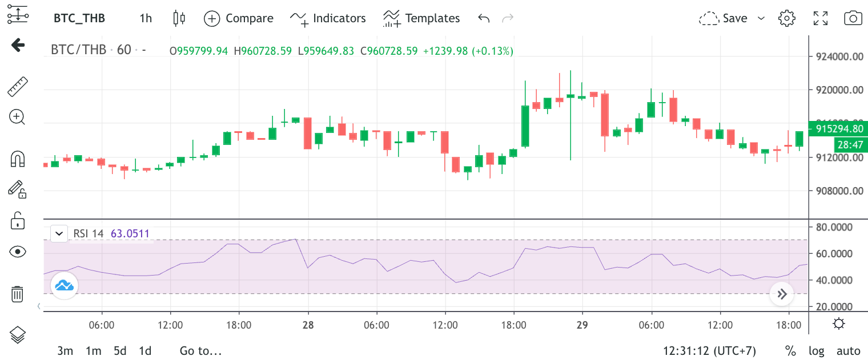Click the trash remove drawings icon
The height and width of the screenshot is (364, 868).
[18, 294]
